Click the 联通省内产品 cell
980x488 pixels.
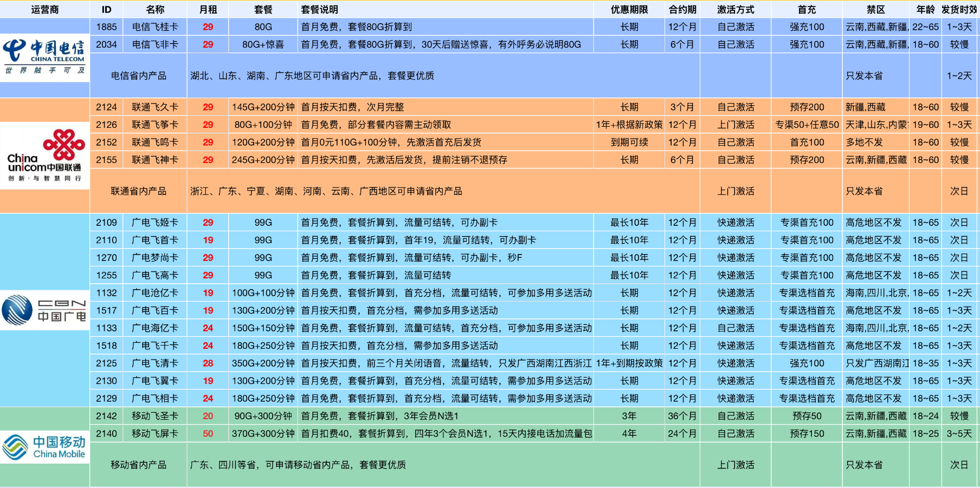(138, 191)
